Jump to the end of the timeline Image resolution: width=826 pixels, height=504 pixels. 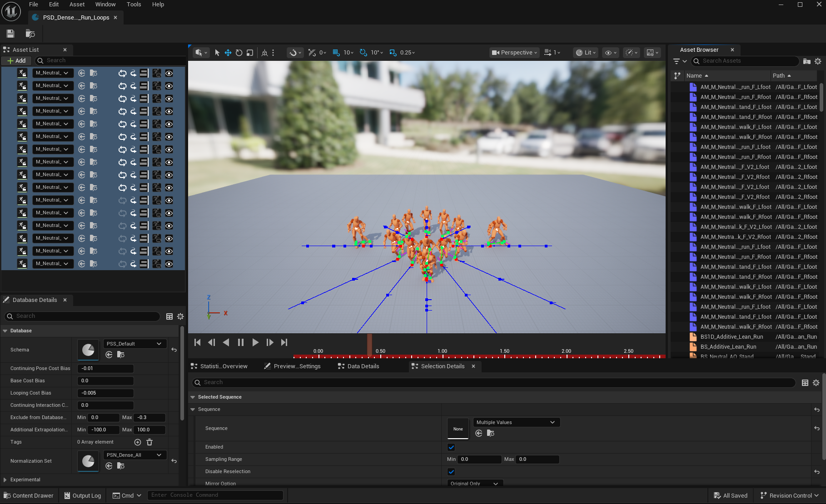coord(284,342)
